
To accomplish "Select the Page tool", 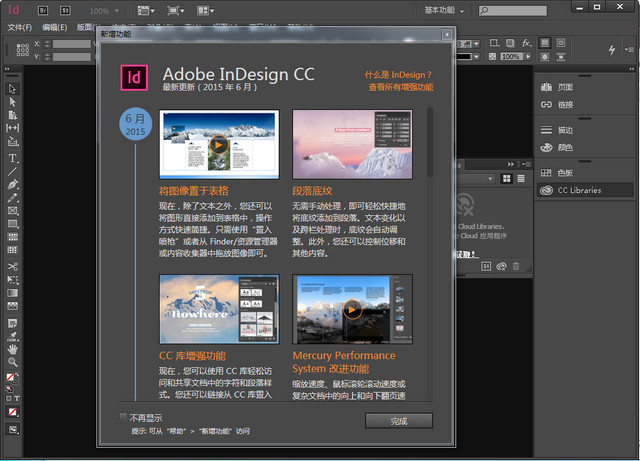I will coord(12,115).
